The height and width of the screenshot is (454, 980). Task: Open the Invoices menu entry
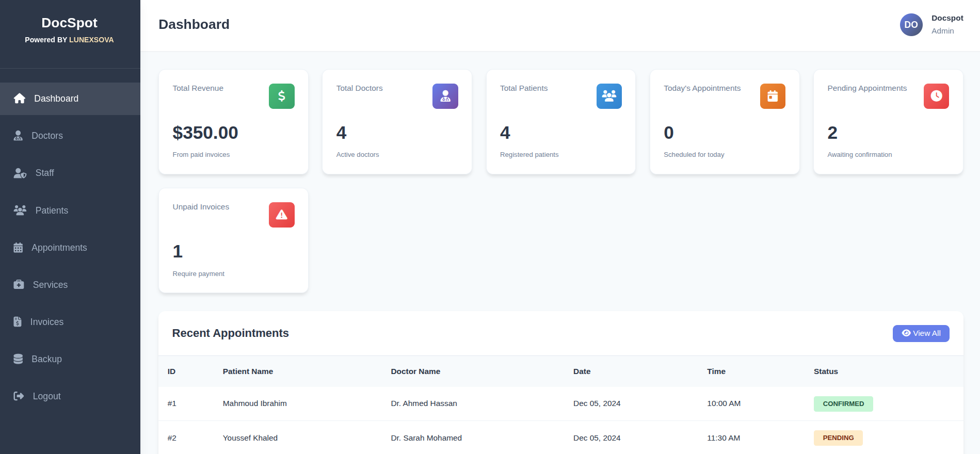(70, 322)
